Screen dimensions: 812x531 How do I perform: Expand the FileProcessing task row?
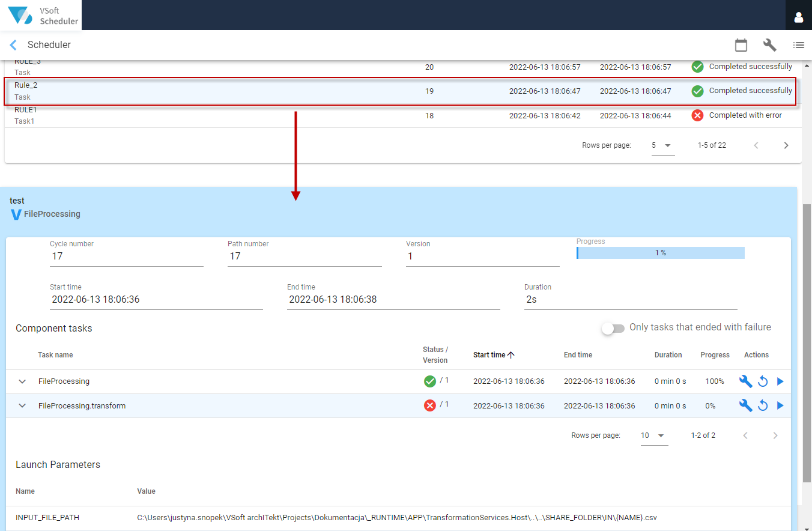(22, 381)
